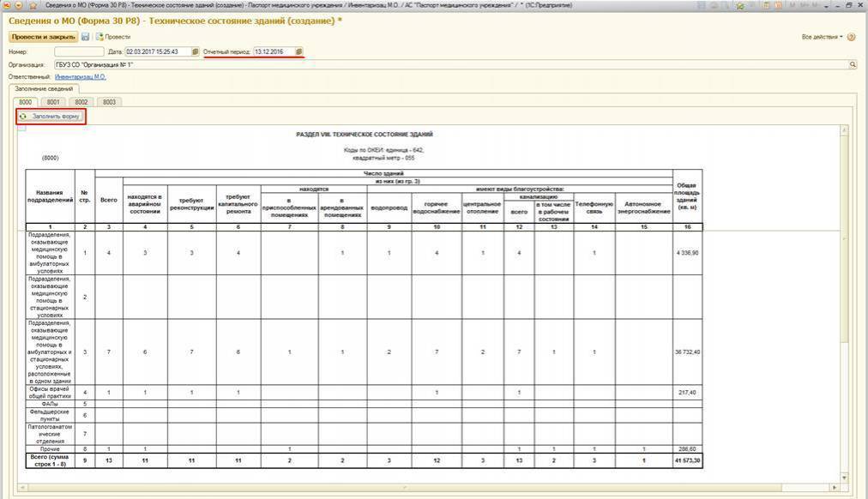Click the Провести toolbar button

coord(113,37)
